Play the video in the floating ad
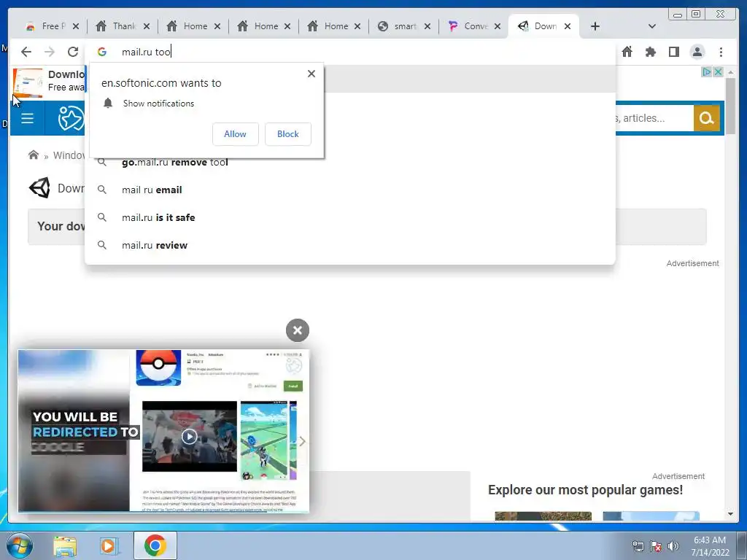The width and height of the screenshot is (747, 560). point(189,436)
